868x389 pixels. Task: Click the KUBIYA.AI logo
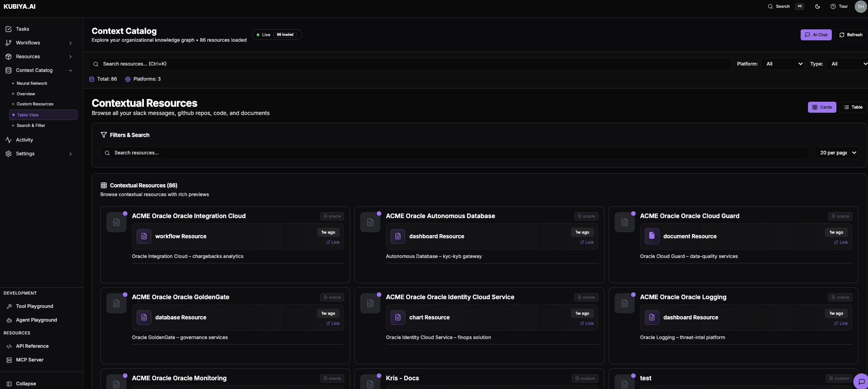click(x=20, y=6)
